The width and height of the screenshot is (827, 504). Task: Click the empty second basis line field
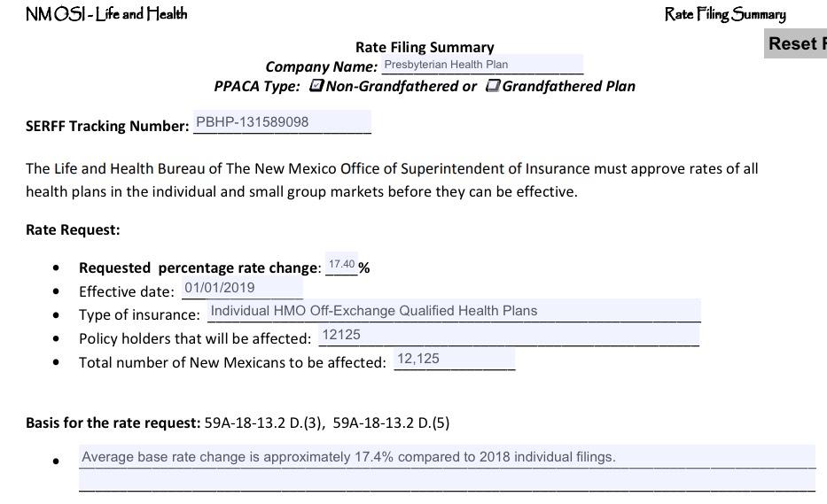tap(447, 482)
